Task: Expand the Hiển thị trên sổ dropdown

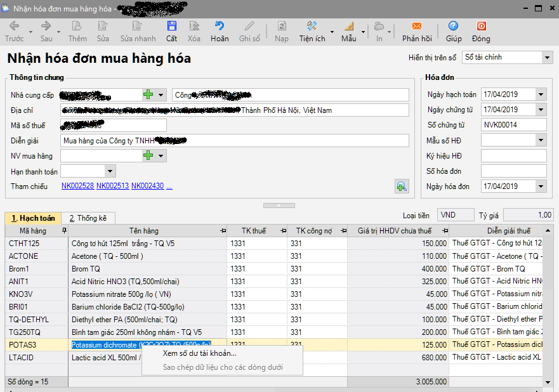Action: [547, 58]
